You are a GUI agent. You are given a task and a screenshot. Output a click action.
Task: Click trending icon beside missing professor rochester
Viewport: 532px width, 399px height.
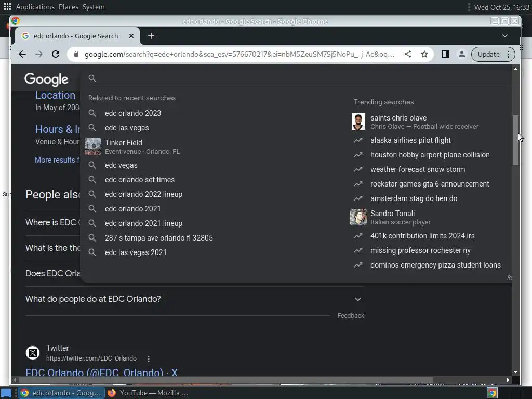tap(358, 251)
